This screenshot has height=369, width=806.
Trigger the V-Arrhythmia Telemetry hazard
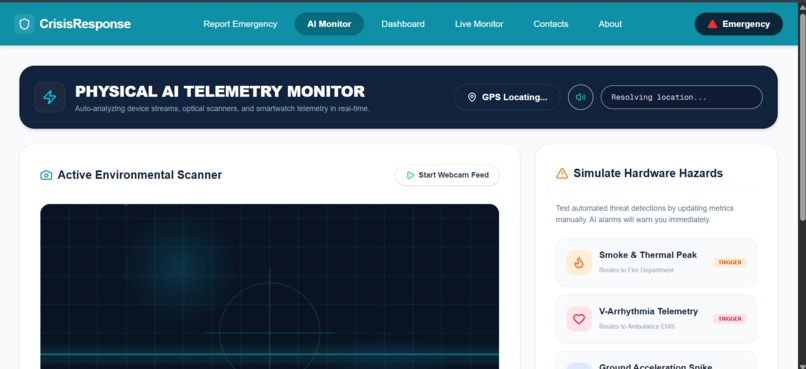tap(729, 319)
